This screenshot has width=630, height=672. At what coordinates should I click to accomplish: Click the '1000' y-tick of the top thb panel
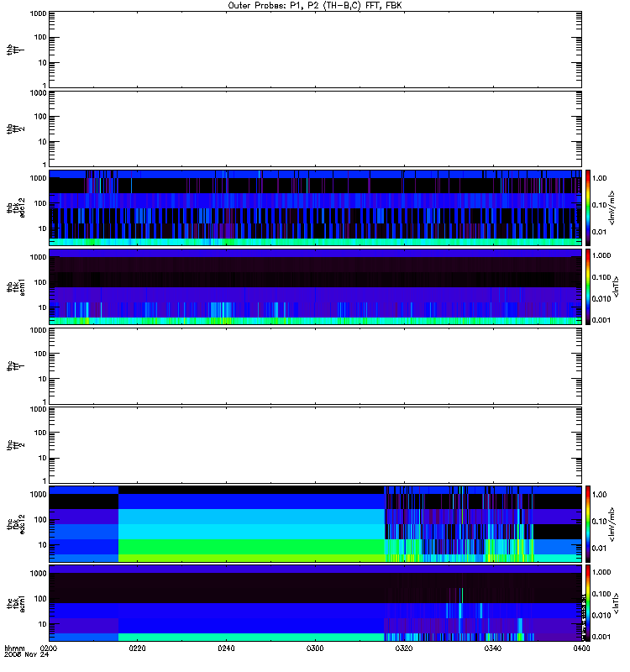click(x=39, y=13)
